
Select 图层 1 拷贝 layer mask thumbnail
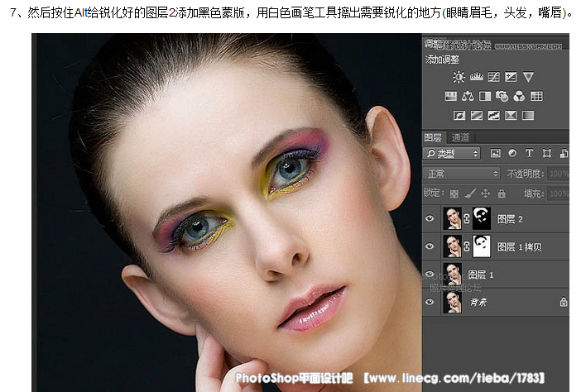(482, 246)
